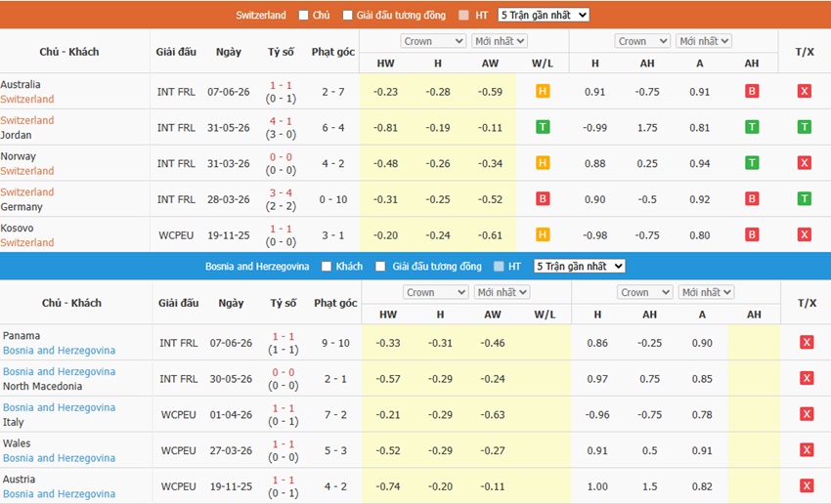Open Jordan team link
831x504 pixels.
point(16,135)
